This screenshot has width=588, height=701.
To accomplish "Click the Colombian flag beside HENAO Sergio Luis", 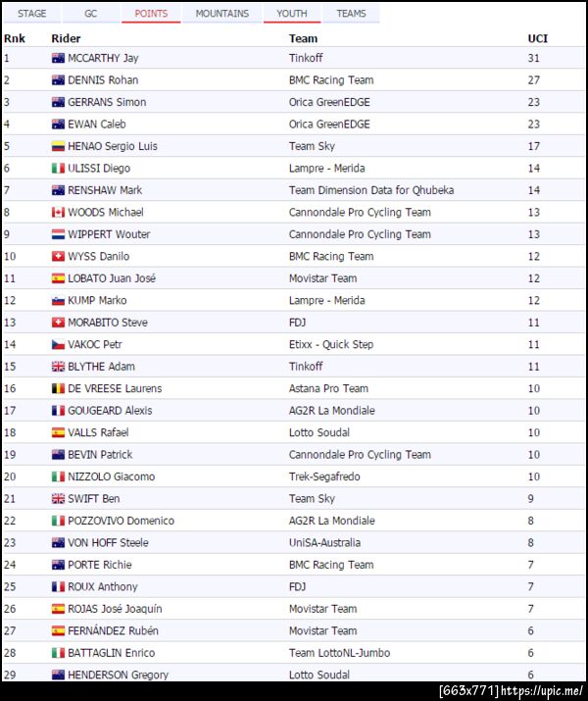I will (x=58, y=146).
